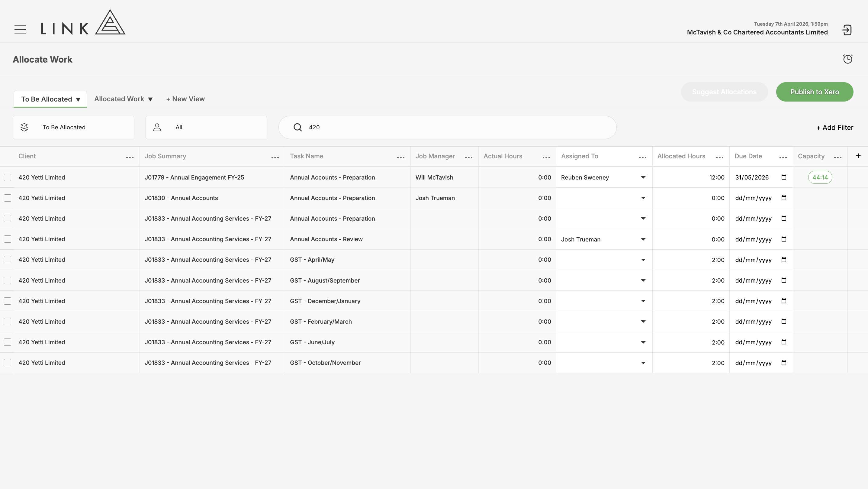Viewport: 868px width, 489px height.
Task: Add a column with plus icon
Action: pyautogui.click(x=858, y=156)
